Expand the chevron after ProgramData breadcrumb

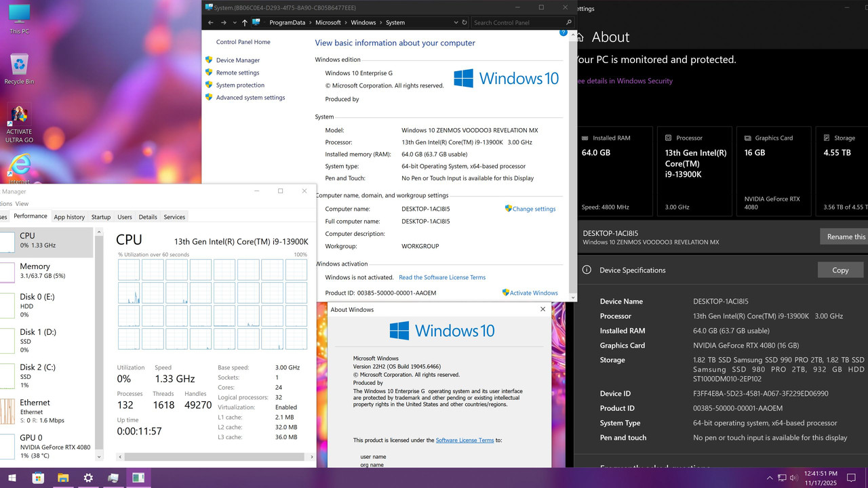[x=311, y=22]
